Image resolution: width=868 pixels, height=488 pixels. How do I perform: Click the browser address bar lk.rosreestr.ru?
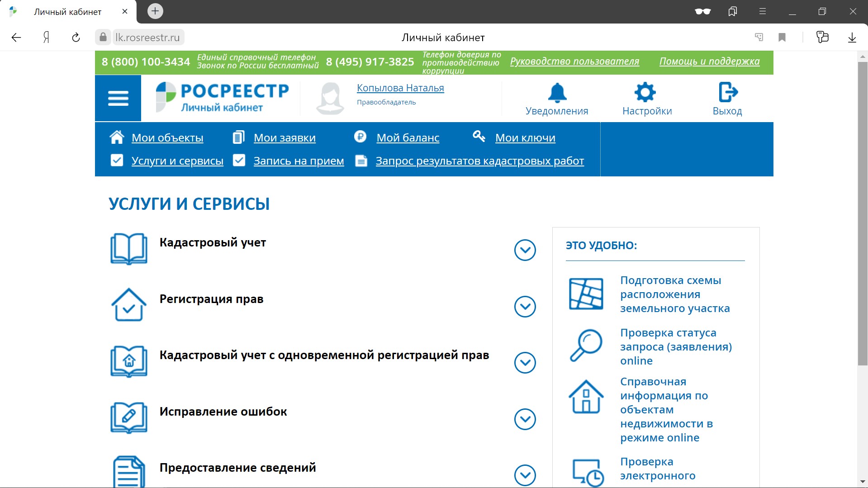click(x=147, y=38)
